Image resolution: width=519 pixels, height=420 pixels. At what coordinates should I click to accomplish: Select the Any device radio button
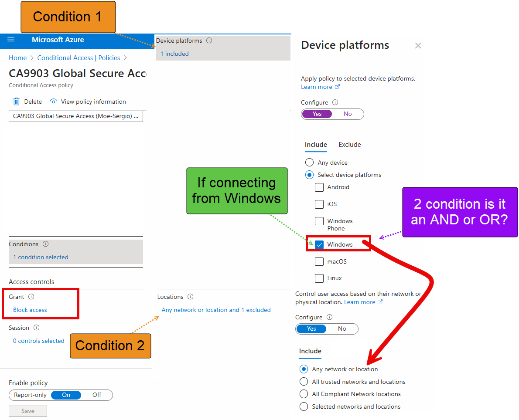click(309, 162)
